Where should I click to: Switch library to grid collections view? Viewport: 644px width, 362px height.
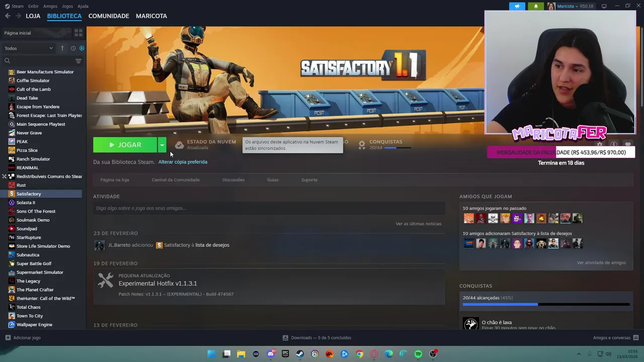[x=78, y=33]
